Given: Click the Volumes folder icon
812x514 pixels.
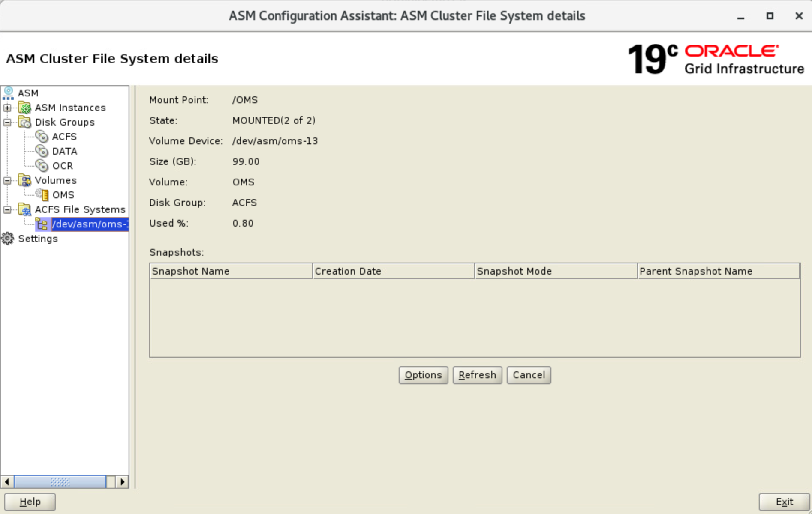Looking at the screenshot, I should pos(25,180).
